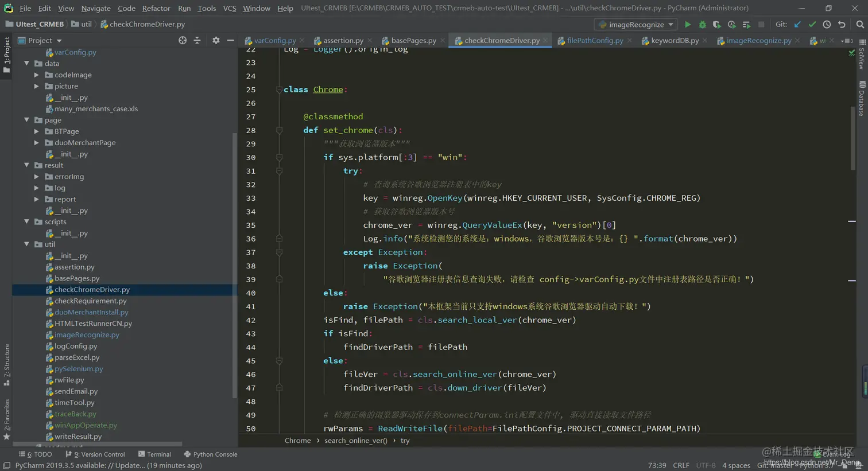Image resolution: width=868 pixels, height=471 pixels.
Task: Click the Search Everywhere magnifier
Action: click(x=860, y=25)
